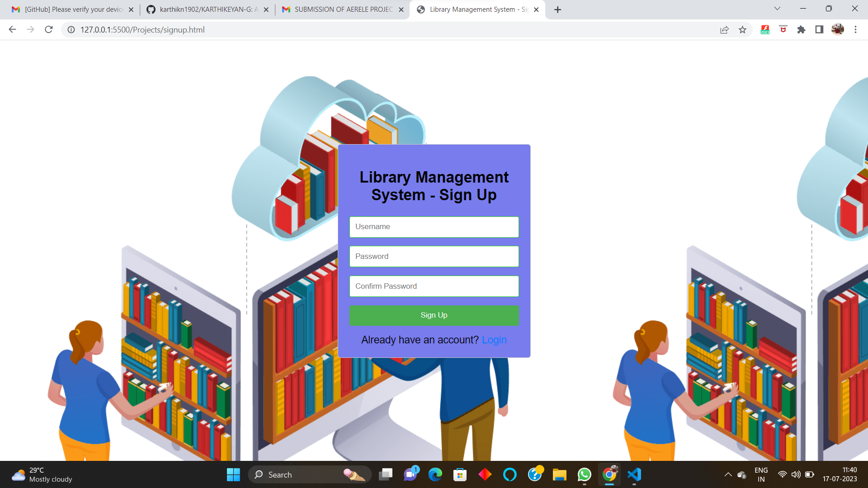Open the Extensions puzzle icon
This screenshot has height=488, width=868.
801,30
